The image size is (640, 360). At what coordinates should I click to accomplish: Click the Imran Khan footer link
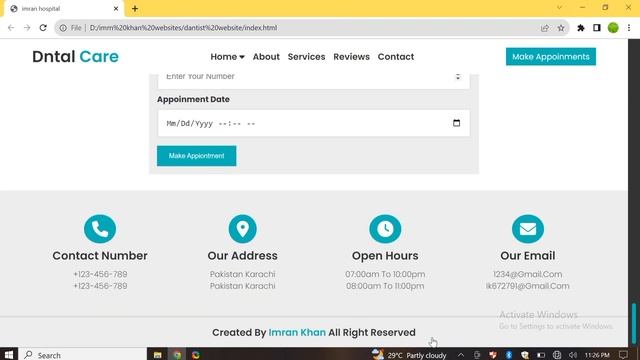pyautogui.click(x=297, y=333)
